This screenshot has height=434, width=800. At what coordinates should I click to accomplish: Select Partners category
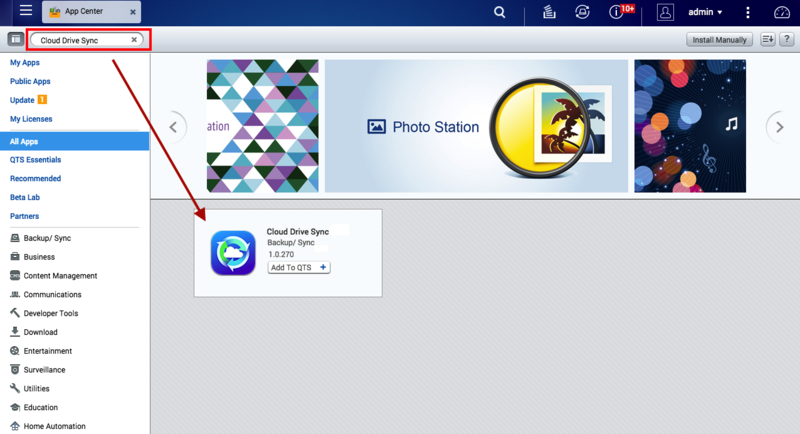pos(24,217)
